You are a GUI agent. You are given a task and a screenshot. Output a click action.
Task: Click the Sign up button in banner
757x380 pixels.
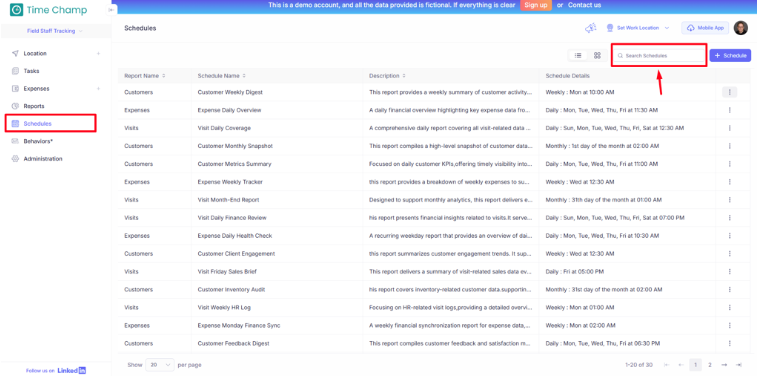click(536, 5)
